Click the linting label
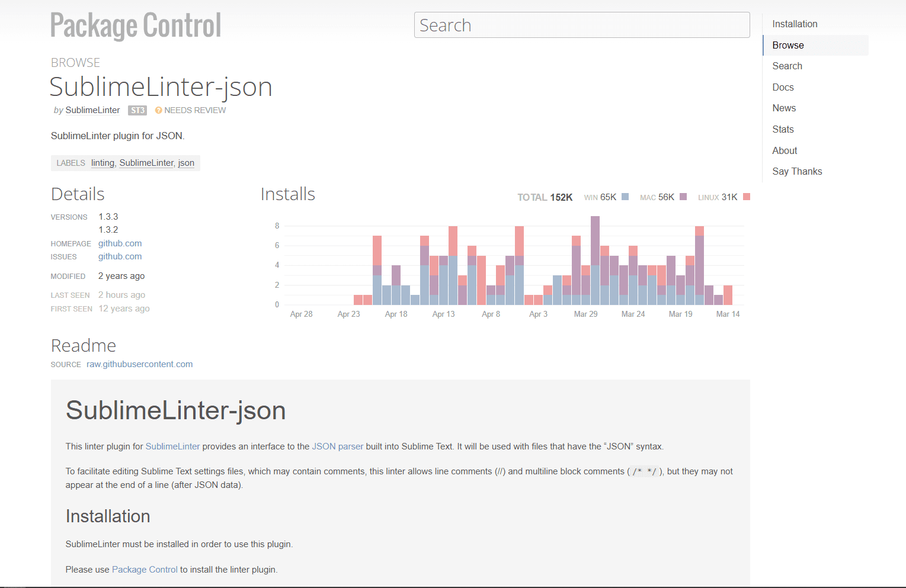 click(103, 163)
